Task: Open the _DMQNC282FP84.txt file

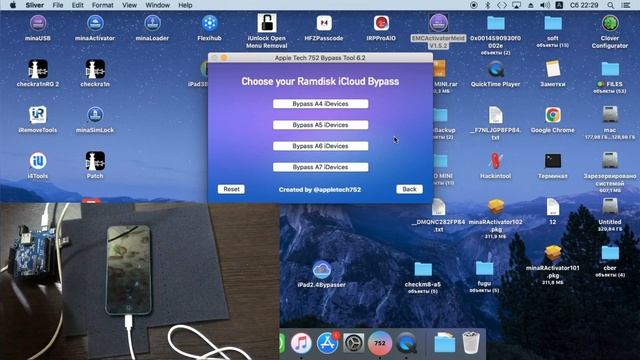Action: 438,207
